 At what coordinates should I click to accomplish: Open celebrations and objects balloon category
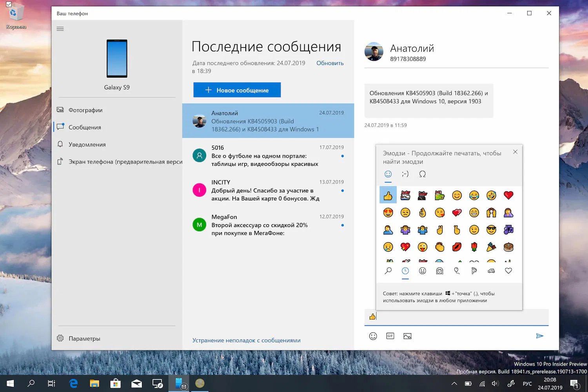(x=457, y=271)
